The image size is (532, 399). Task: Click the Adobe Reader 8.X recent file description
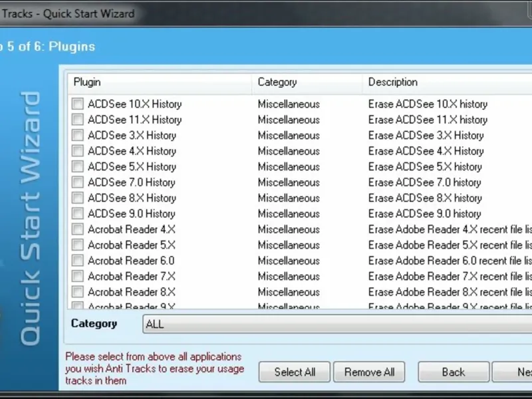pos(450,292)
